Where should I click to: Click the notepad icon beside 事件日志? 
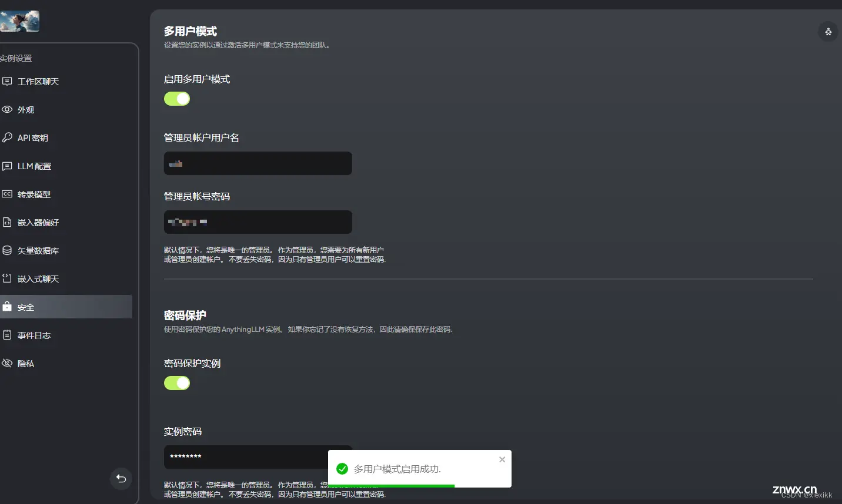point(7,335)
